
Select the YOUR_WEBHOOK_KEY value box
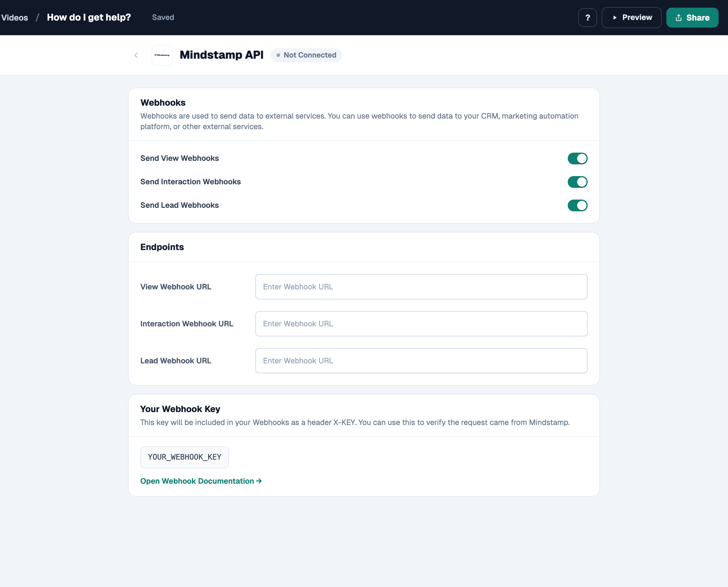185,457
